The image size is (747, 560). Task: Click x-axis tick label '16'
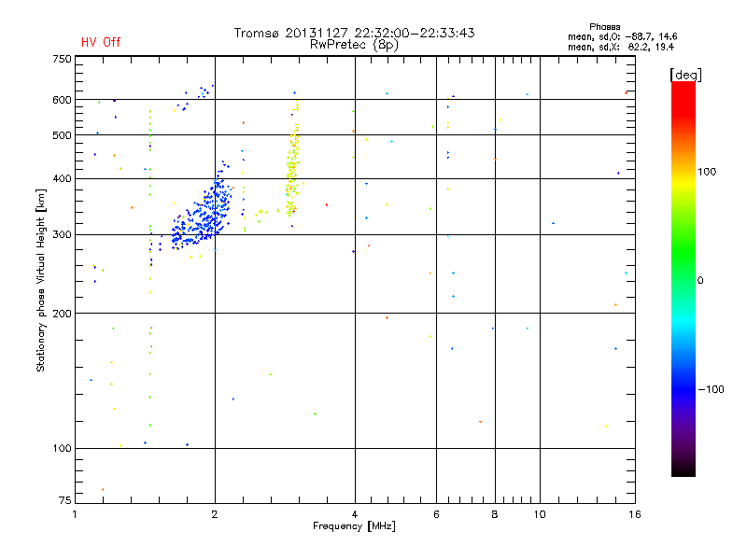(635, 514)
